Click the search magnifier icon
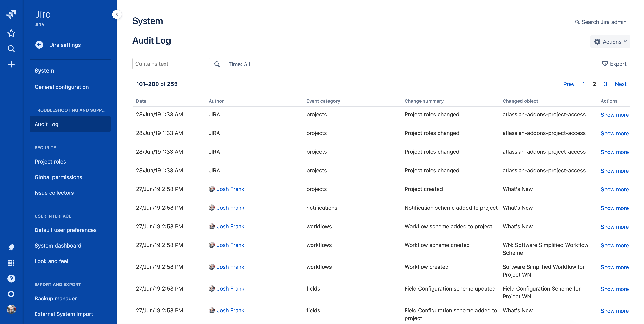This screenshot has width=644, height=324. [x=217, y=64]
